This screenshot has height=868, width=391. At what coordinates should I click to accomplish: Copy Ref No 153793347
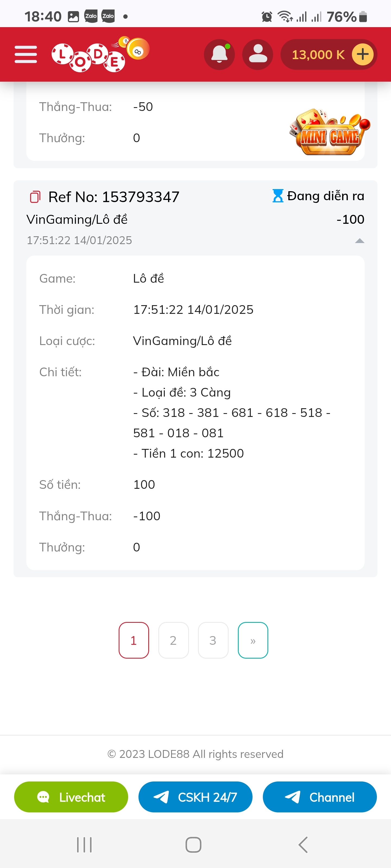pyautogui.click(x=35, y=197)
